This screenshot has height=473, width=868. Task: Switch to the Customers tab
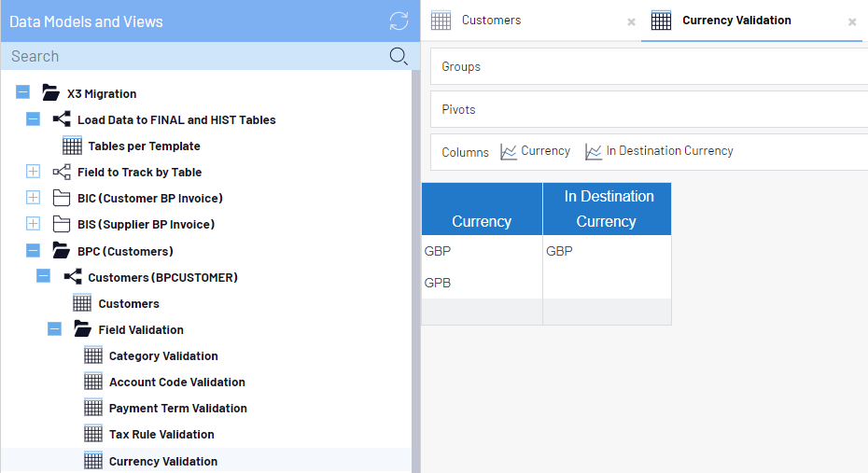(x=491, y=21)
